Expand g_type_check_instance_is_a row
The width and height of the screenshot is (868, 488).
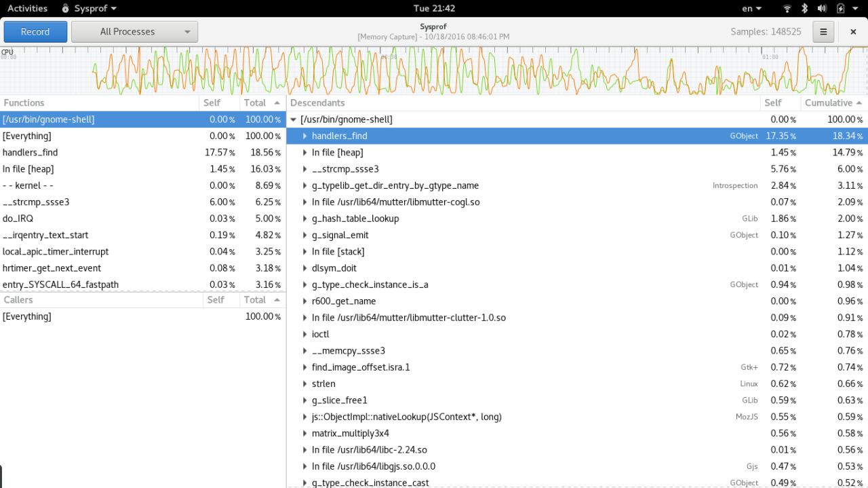click(x=304, y=284)
